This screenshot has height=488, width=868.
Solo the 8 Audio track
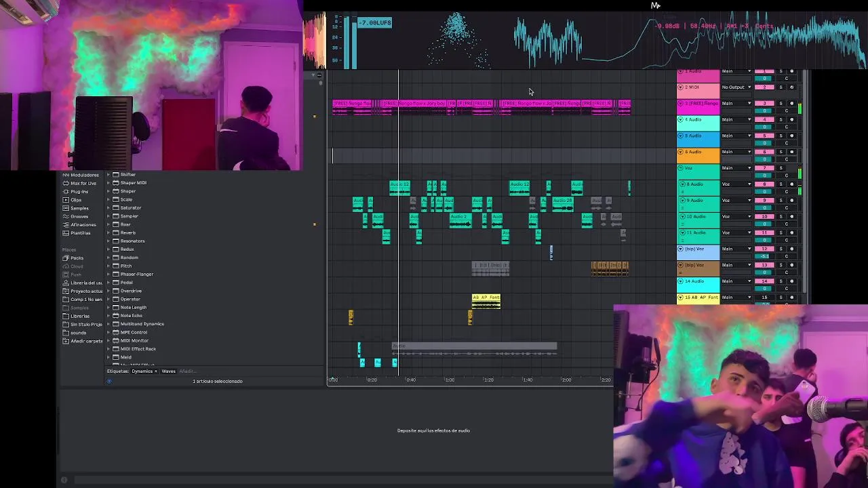pos(781,184)
